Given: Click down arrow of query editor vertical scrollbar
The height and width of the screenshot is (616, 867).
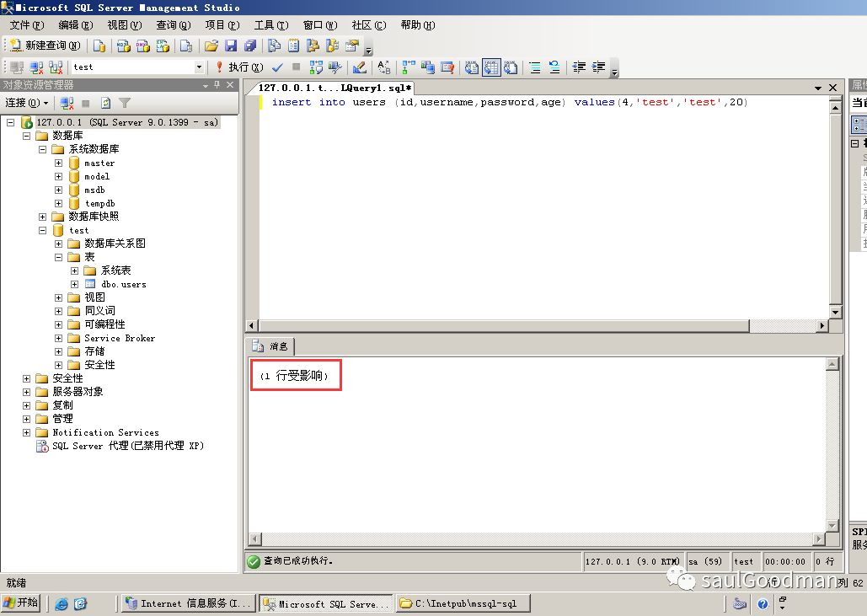Looking at the screenshot, I should pos(836,313).
